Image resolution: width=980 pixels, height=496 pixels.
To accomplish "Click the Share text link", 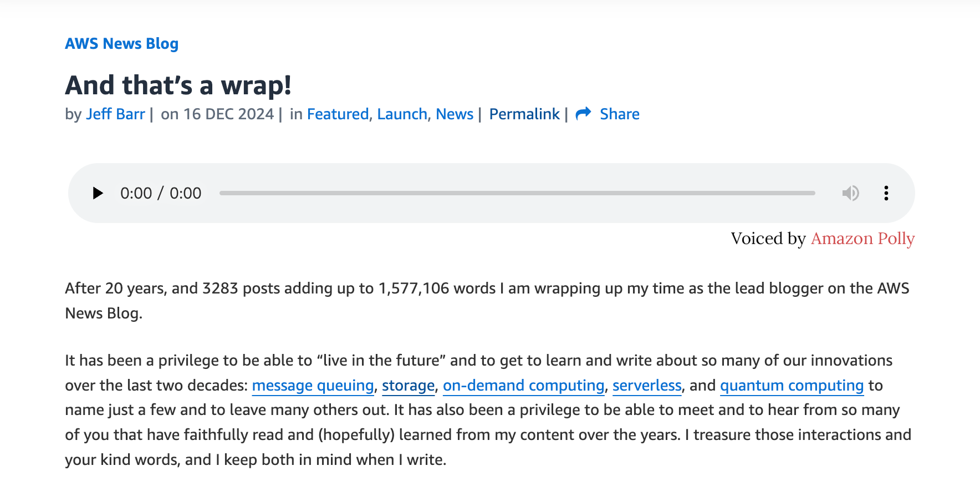I will click(x=619, y=114).
